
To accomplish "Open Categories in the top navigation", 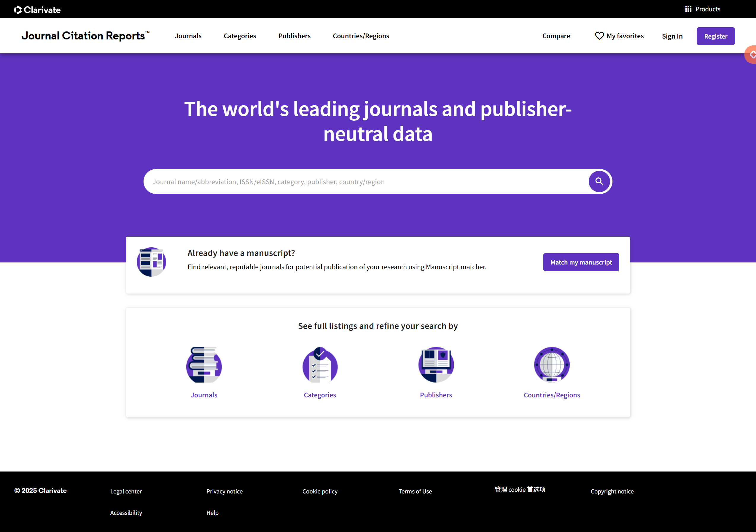I will (x=240, y=36).
